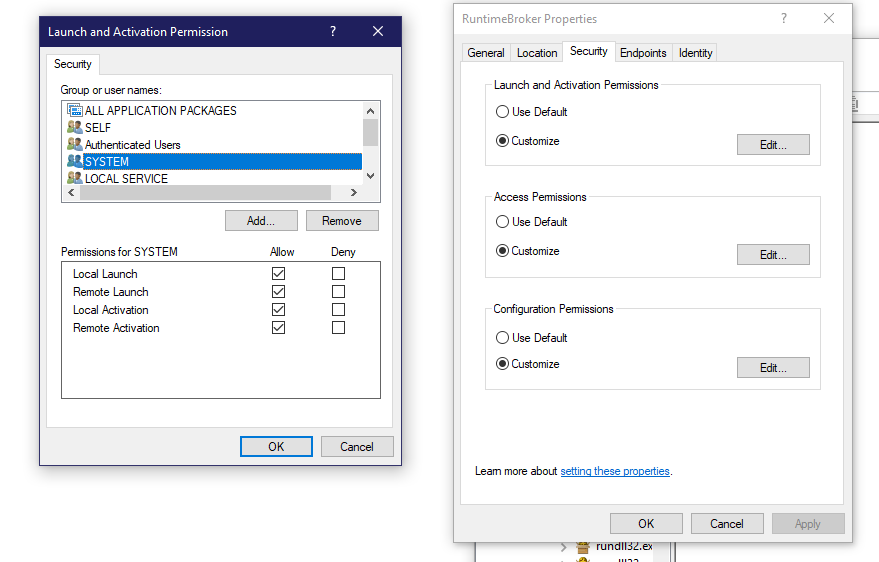
Task: Toggle Allow checkbox for Remote Launch
Action: coord(278,291)
